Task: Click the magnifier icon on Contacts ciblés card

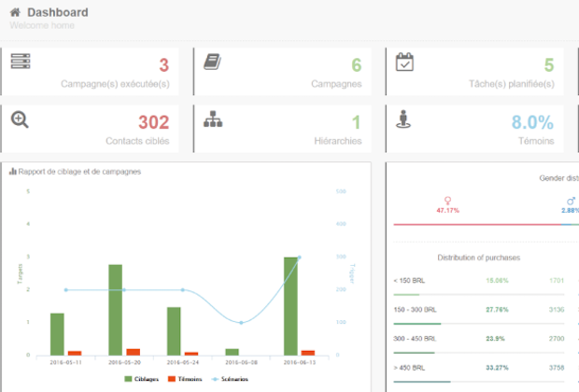Action: [21, 119]
